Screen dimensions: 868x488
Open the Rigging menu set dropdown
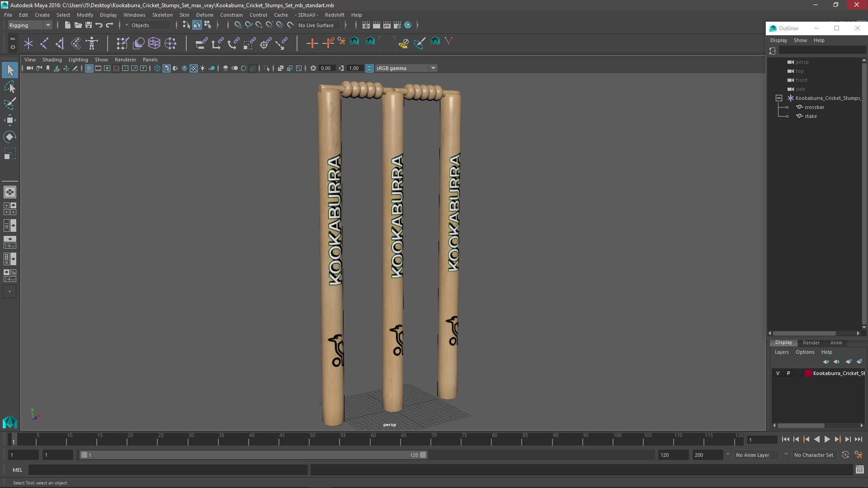[30, 25]
